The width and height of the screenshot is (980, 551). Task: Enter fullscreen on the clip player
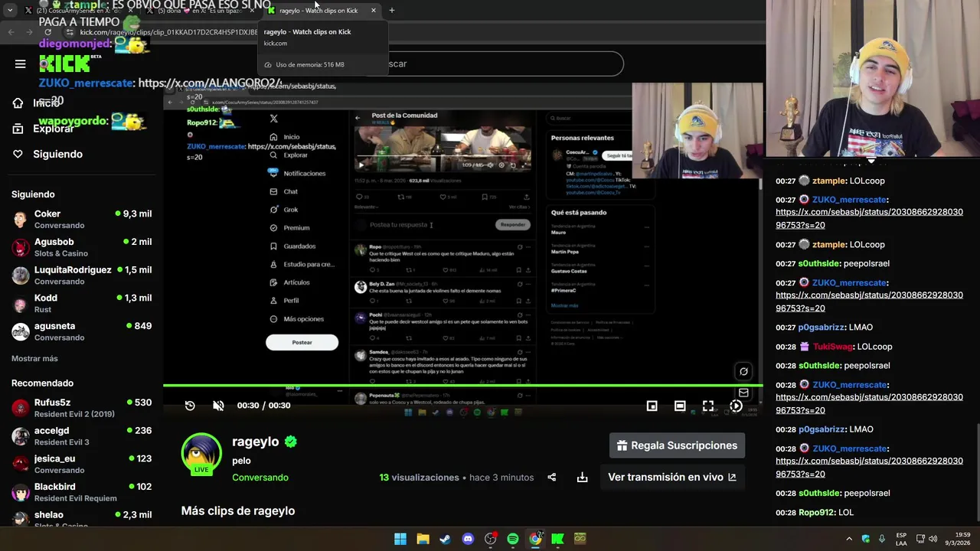[708, 406]
